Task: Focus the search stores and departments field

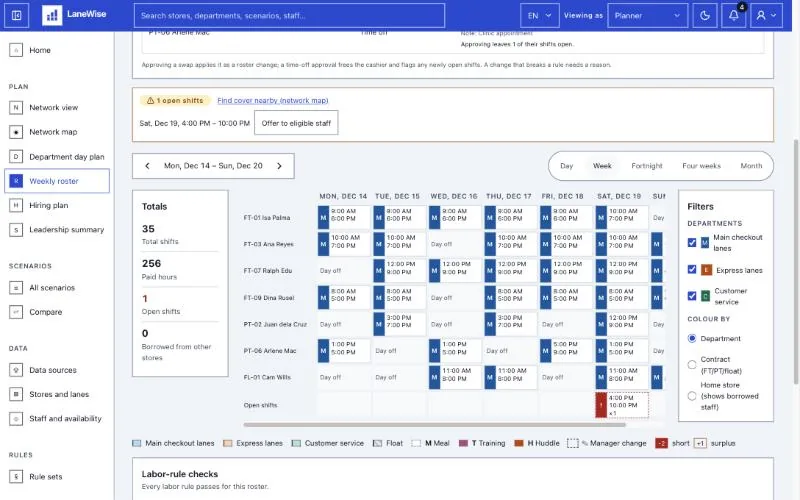Action: tap(289, 15)
